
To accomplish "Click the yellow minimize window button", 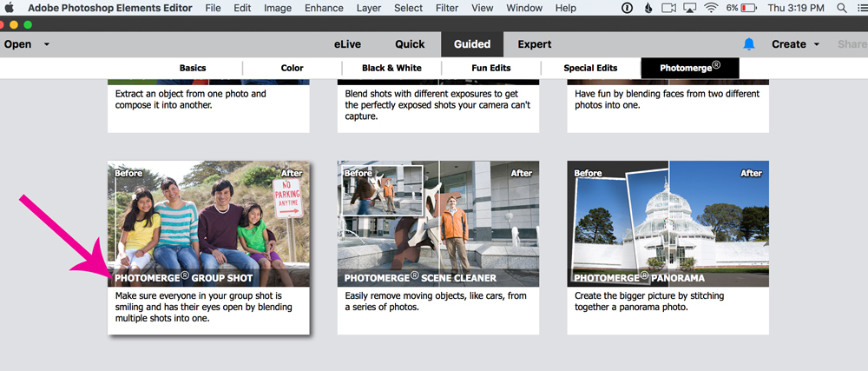I will point(14,24).
